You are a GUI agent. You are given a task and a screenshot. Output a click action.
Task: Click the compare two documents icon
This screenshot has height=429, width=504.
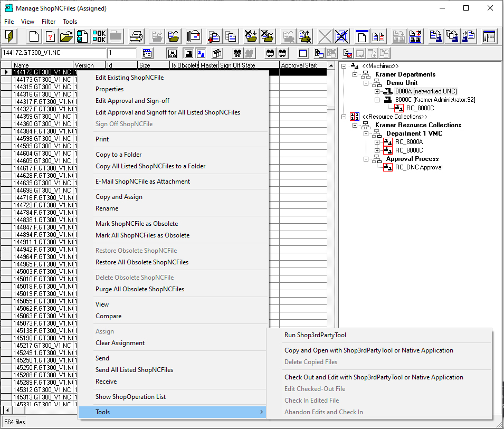coord(378,36)
